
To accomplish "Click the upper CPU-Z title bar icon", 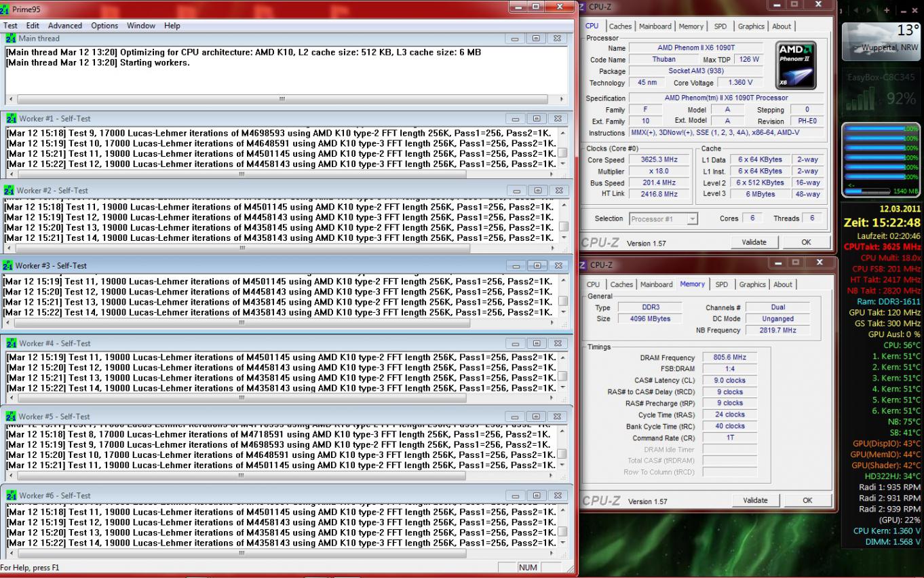I will pyautogui.click(x=582, y=7).
